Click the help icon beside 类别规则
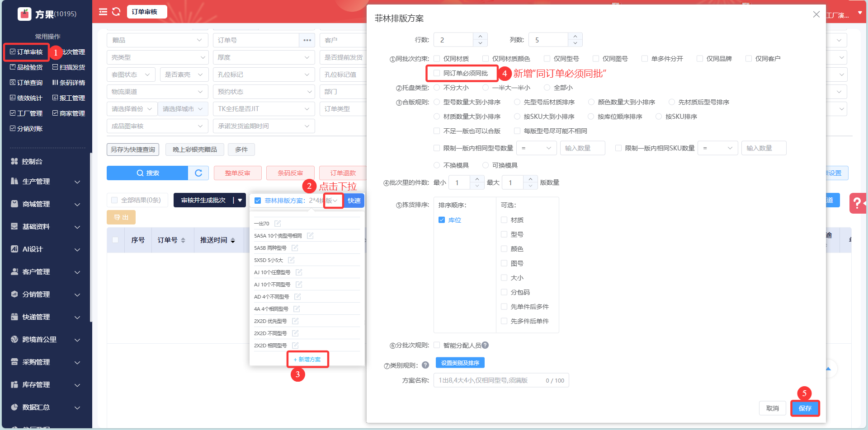Image resolution: width=868 pixels, height=430 pixels. click(x=425, y=365)
